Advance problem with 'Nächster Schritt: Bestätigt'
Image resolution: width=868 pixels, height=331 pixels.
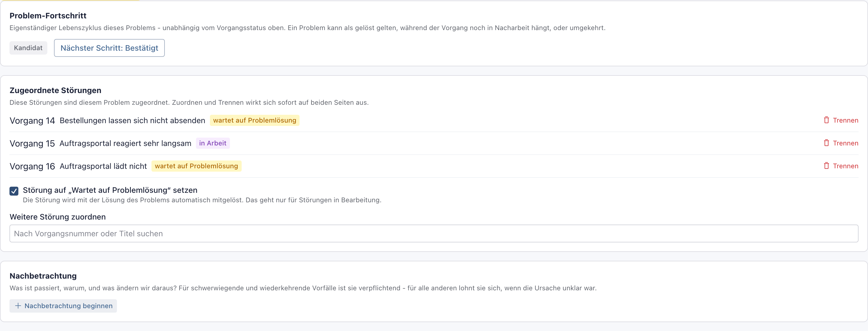pyautogui.click(x=109, y=48)
